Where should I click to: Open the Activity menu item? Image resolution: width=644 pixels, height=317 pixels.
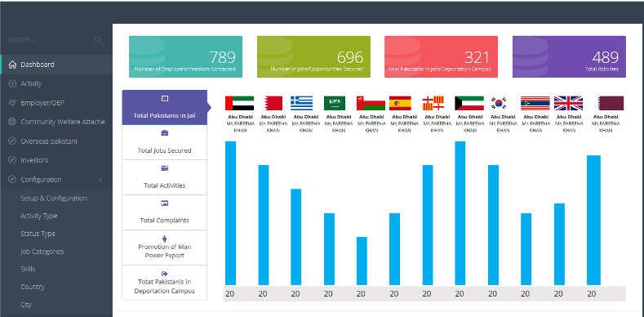coord(56,83)
